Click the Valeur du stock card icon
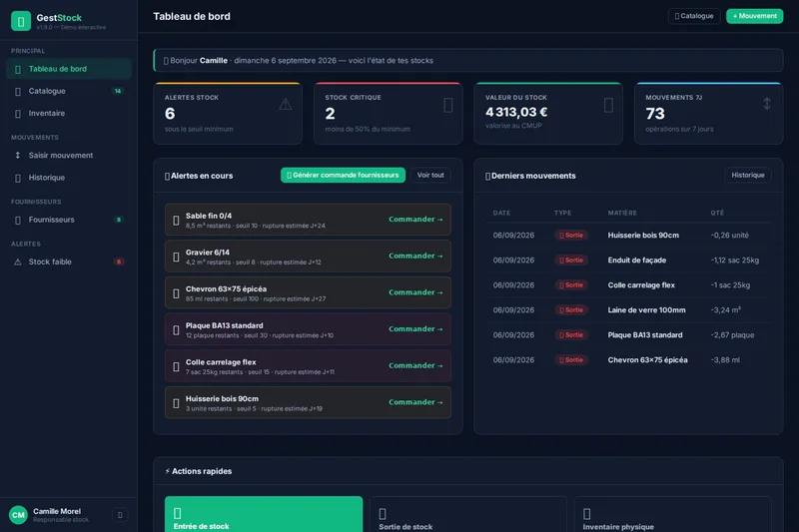The width and height of the screenshot is (799, 532). (x=608, y=105)
